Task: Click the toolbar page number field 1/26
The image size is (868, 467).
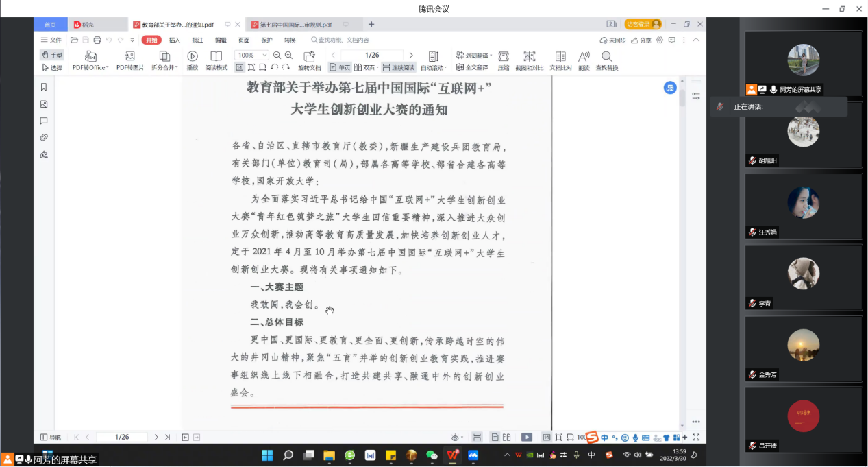Action: click(x=372, y=55)
